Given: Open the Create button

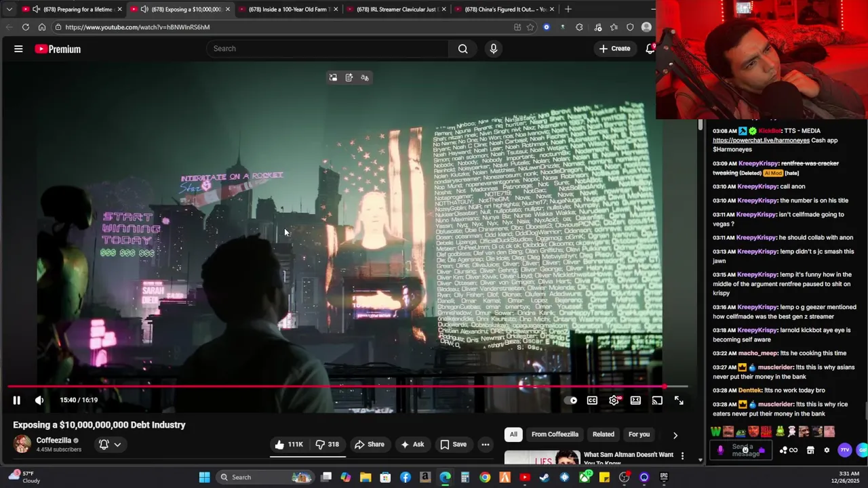Looking at the screenshot, I should coord(614,48).
